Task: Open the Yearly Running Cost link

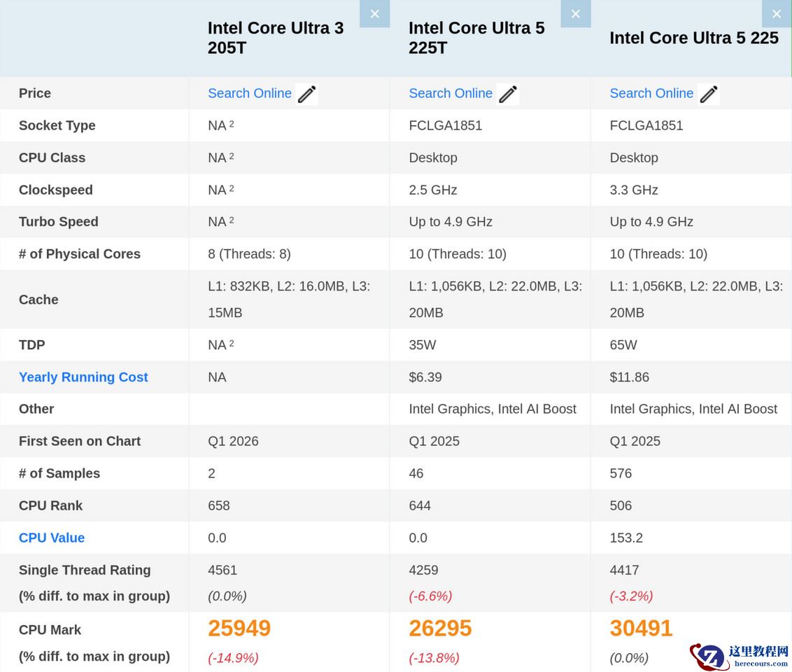Action: click(x=83, y=377)
